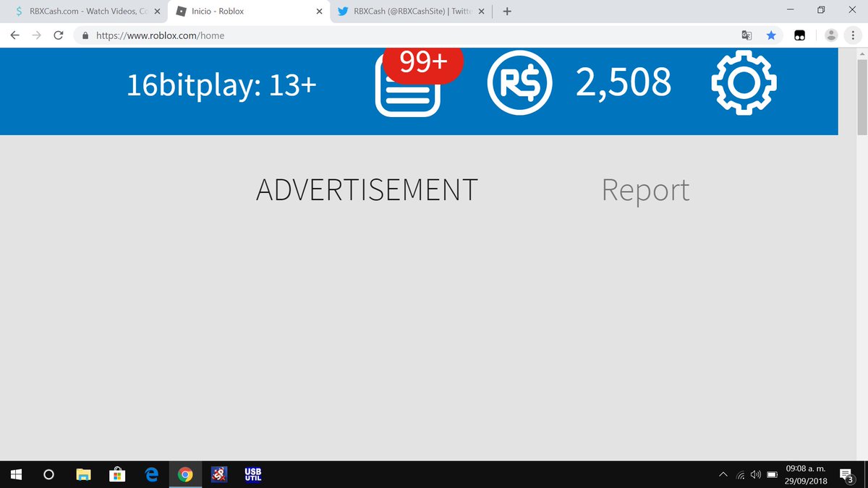Click the 16bitplay: 13+ username
This screenshot has height=488, width=868.
click(x=221, y=85)
